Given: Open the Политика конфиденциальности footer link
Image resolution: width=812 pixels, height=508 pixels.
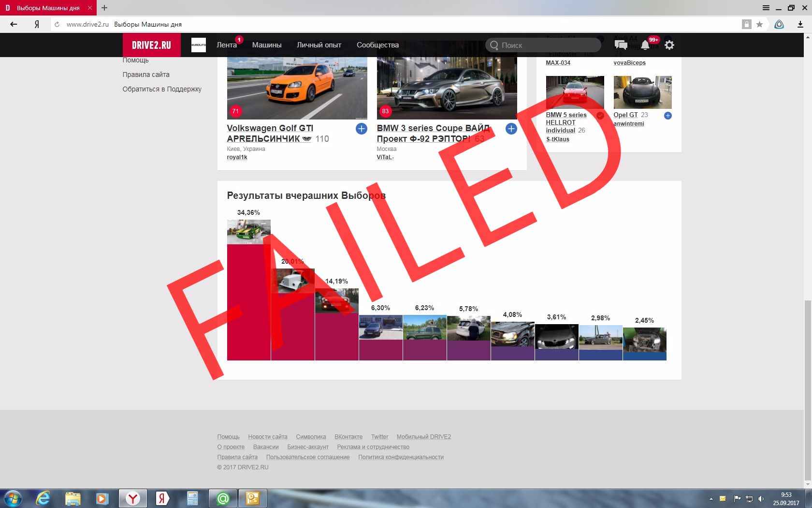Looking at the screenshot, I should click(x=401, y=457).
